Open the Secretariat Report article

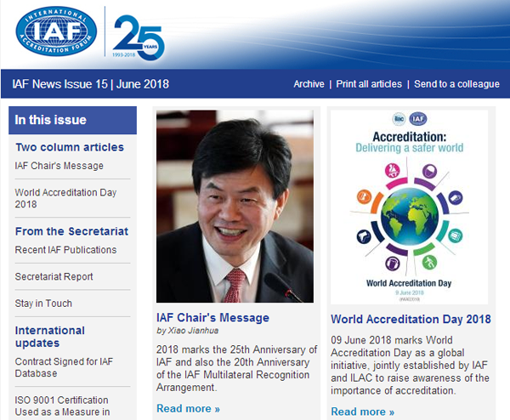(x=54, y=277)
